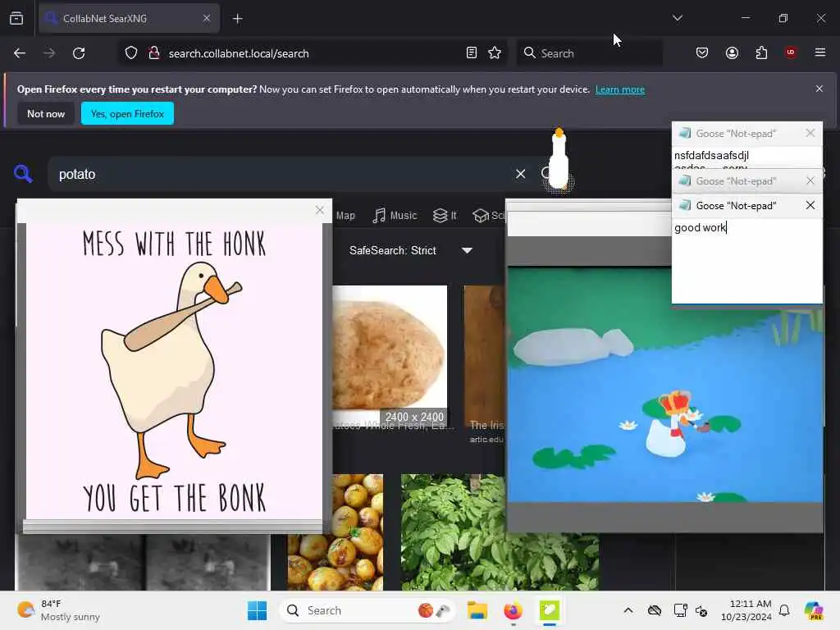Dismiss the Firefox startup notification bar
Viewport: 840px width, 630px height.
819,89
